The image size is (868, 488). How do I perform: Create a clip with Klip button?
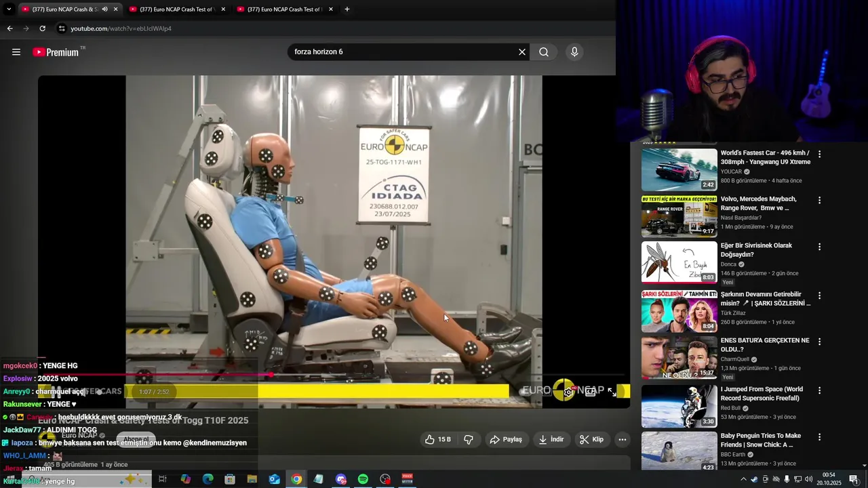coord(591,440)
